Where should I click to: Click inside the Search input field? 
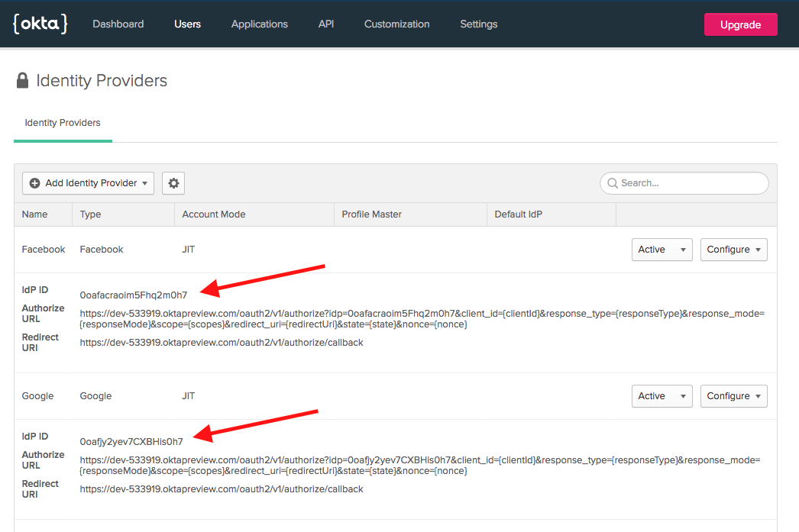coord(684,183)
